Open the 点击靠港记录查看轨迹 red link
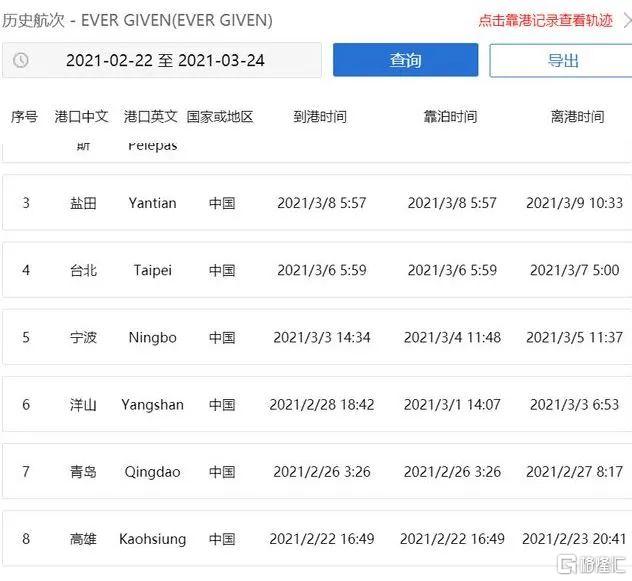The height and width of the screenshot is (581, 632). tap(545, 20)
